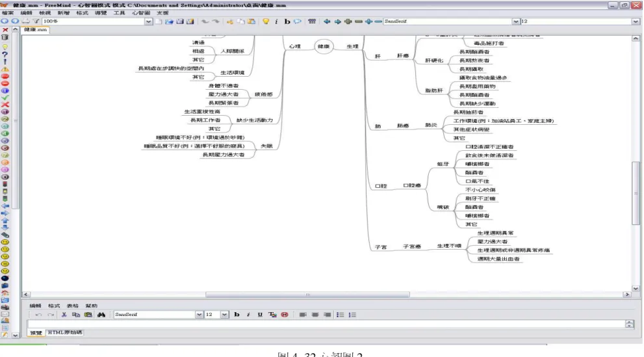Open the 100% zoom dropdown
The width and height of the screenshot is (644, 357).
pos(149,21)
